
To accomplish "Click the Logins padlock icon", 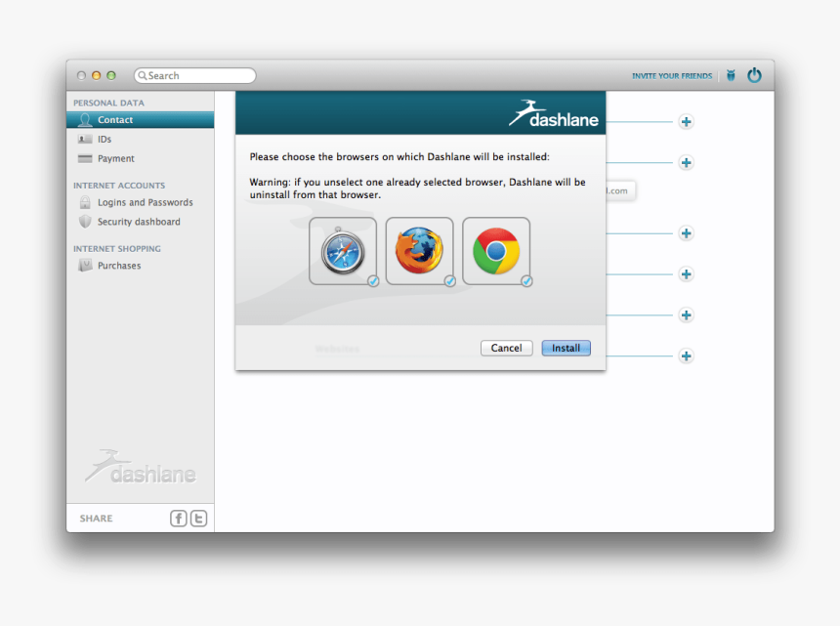I will [x=85, y=202].
